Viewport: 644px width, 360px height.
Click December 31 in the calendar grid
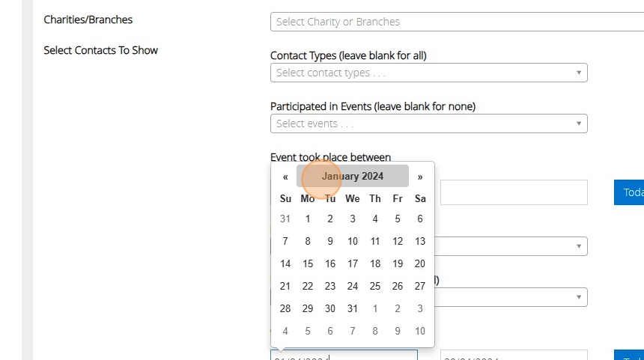pyautogui.click(x=285, y=219)
